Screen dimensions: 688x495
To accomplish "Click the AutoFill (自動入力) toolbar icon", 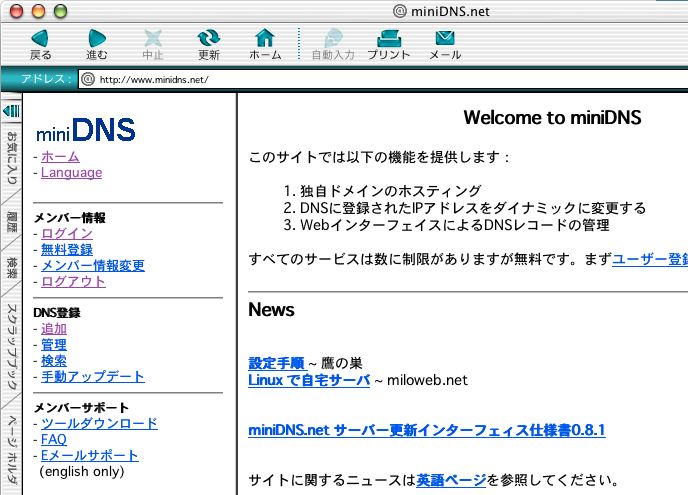I will 333,39.
